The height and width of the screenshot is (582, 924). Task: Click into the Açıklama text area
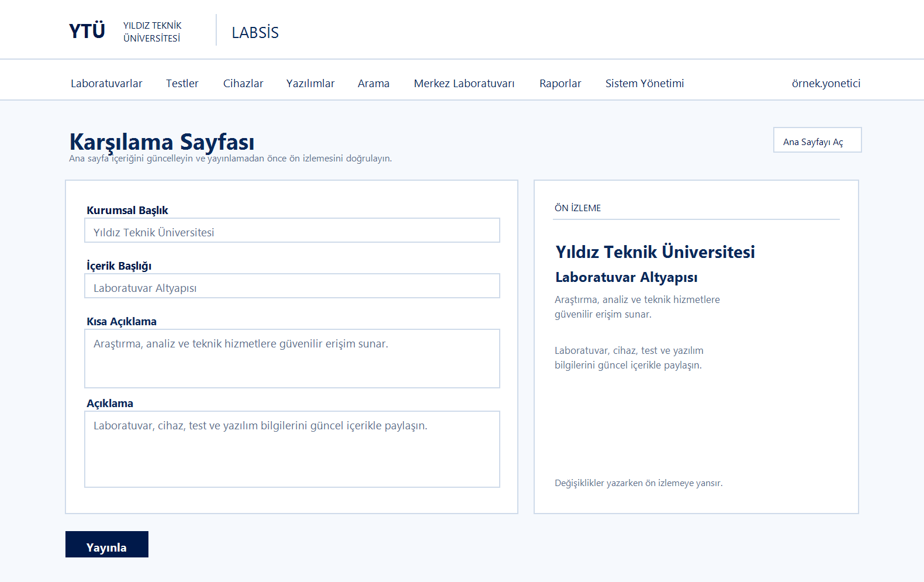pyautogui.click(x=292, y=449)
